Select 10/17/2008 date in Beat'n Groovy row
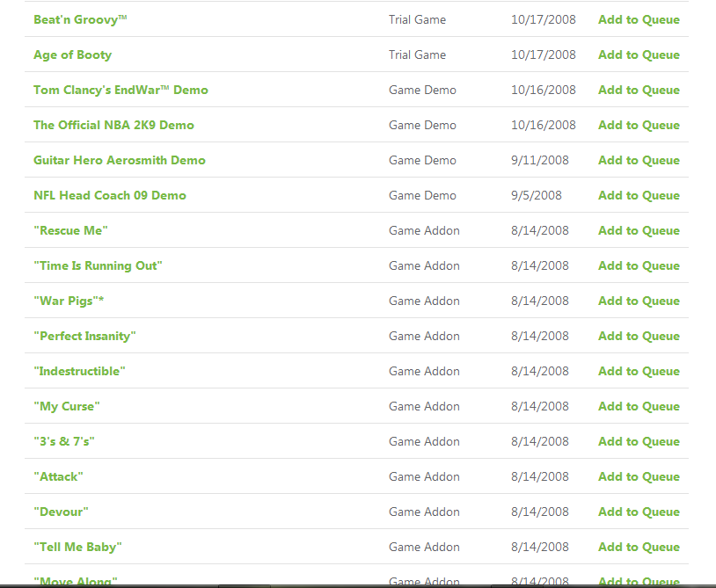Viewport: 716px width, 588px height. (x=544, y=19)
